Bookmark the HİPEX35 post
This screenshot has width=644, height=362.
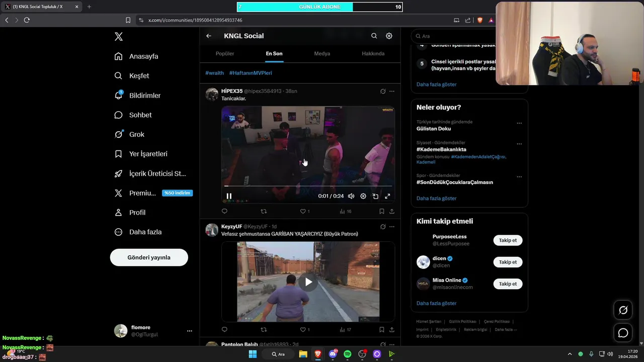coord(382,212)
